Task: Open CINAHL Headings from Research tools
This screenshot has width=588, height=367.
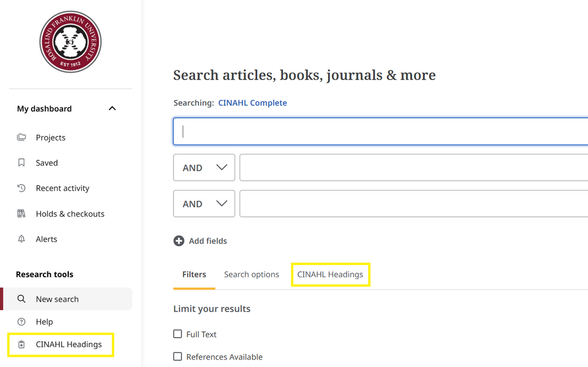Action: point(69,344)
